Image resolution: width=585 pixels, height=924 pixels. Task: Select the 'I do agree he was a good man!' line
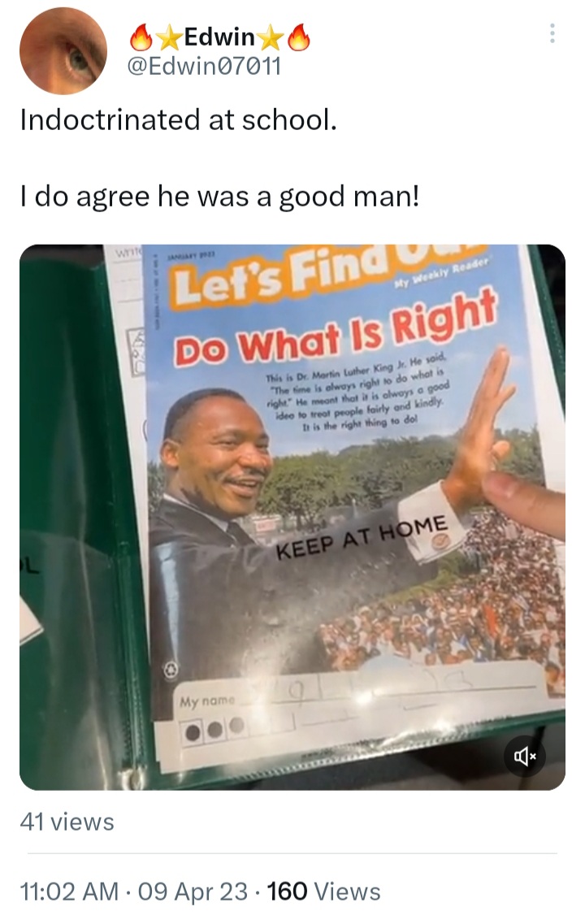[x=219, y=197]
